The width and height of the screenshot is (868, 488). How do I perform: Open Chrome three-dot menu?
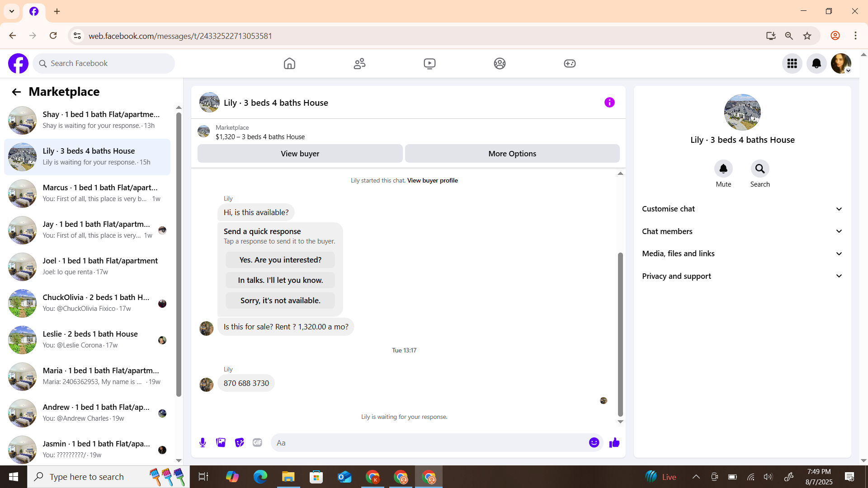(x=855, y=36)
